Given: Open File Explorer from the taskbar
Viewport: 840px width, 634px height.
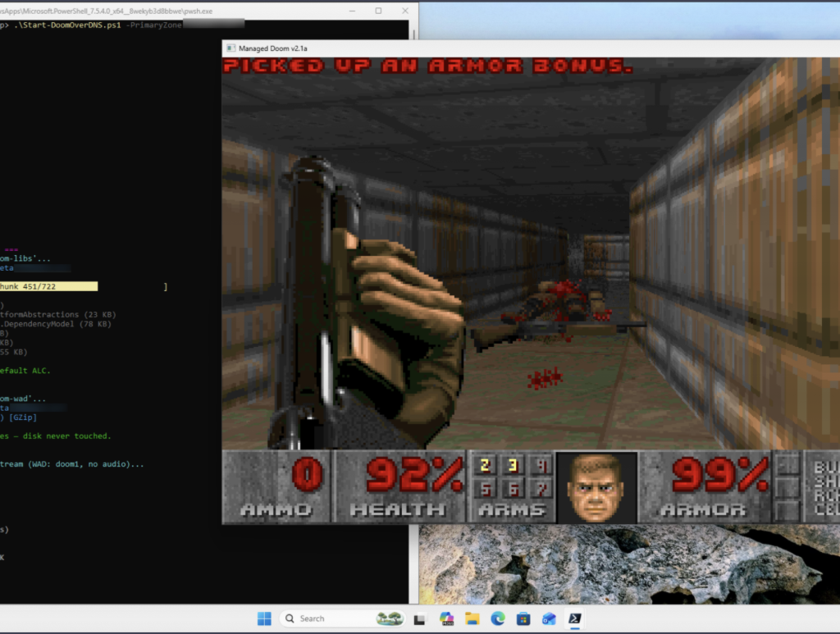Looking at the screenshot, I should click(472, 619).
